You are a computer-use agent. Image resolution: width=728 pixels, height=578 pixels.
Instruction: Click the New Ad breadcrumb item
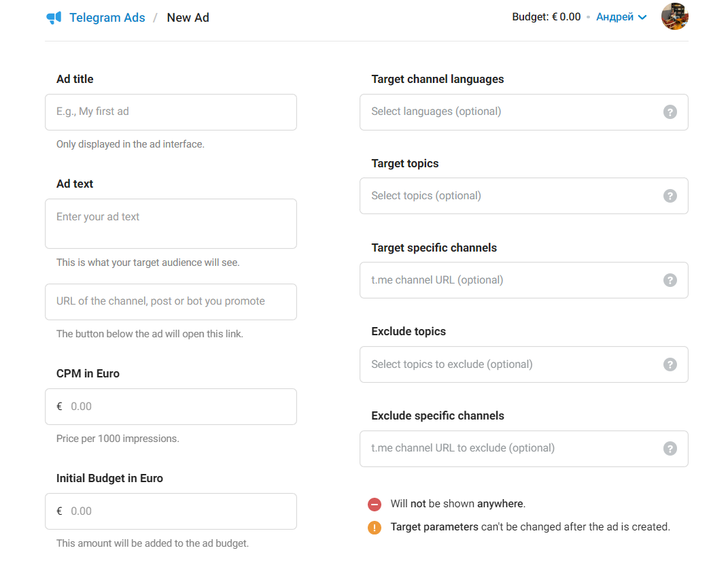click(x=188, y=18)
